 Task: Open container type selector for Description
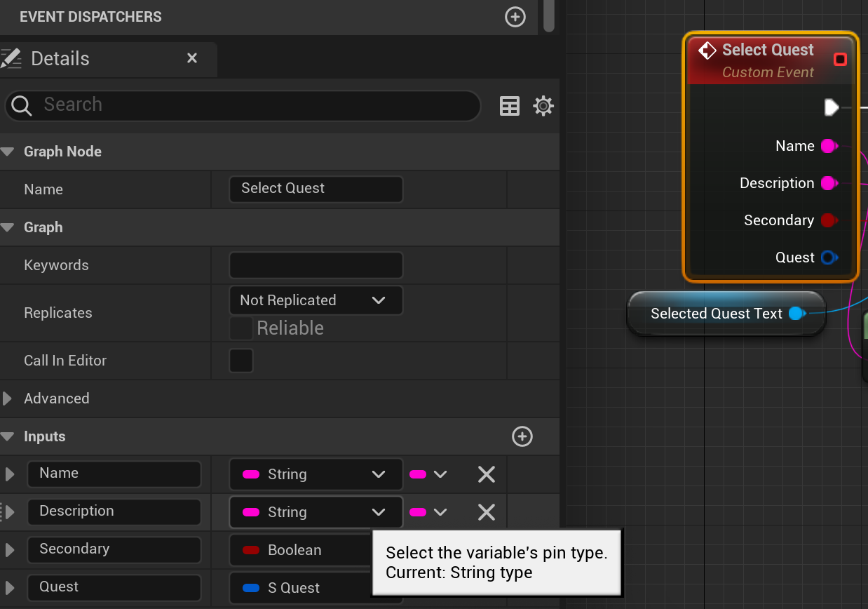pos(428,512)
